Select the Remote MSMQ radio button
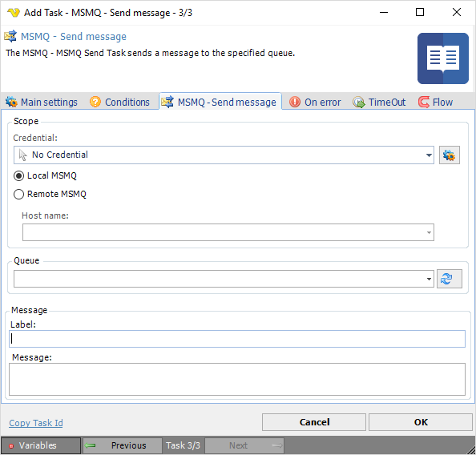This screenshot has width=476, height=455. 18,195
